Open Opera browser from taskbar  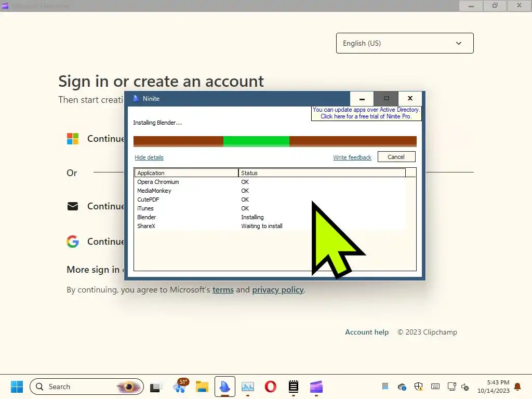coord(270,387)
